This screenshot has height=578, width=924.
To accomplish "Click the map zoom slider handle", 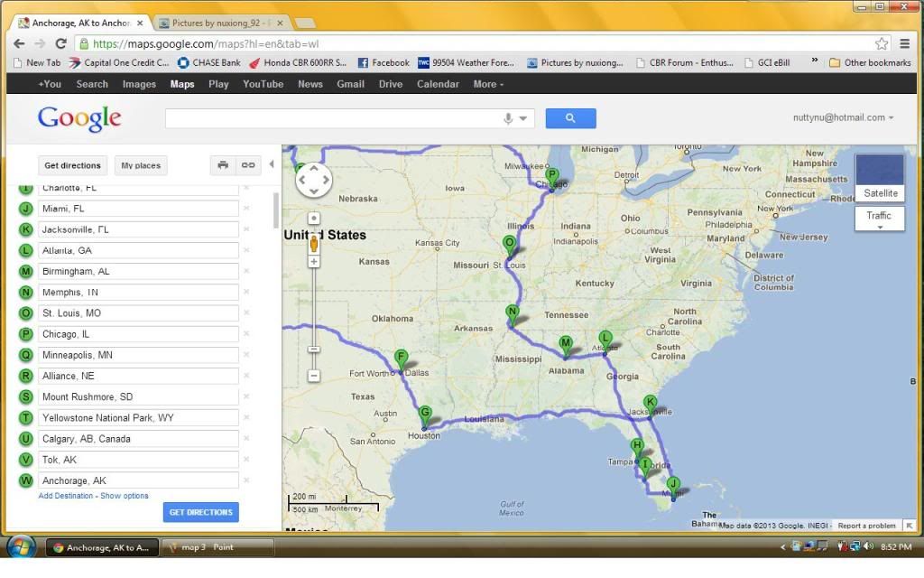I will 314,350.
